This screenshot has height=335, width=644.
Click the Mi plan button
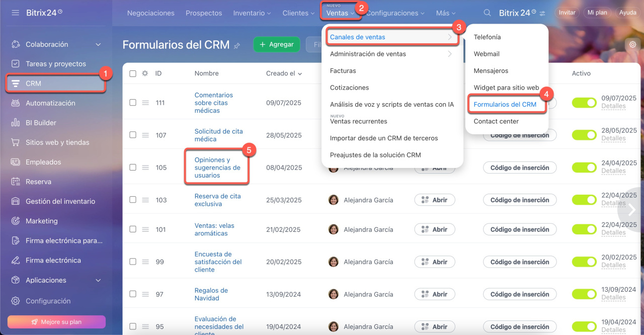pyautogui.click(x=597, y=13)
